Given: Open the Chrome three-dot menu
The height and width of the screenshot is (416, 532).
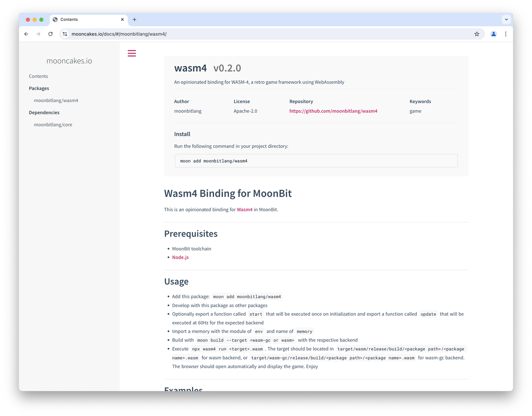Looking at the screenshot, I should (505, 34).
